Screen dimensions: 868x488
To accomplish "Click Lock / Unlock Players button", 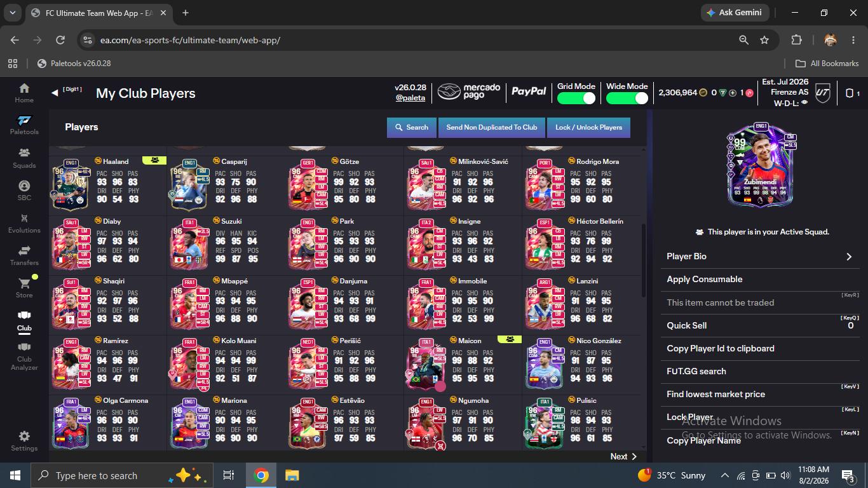I will pos(588,127).
